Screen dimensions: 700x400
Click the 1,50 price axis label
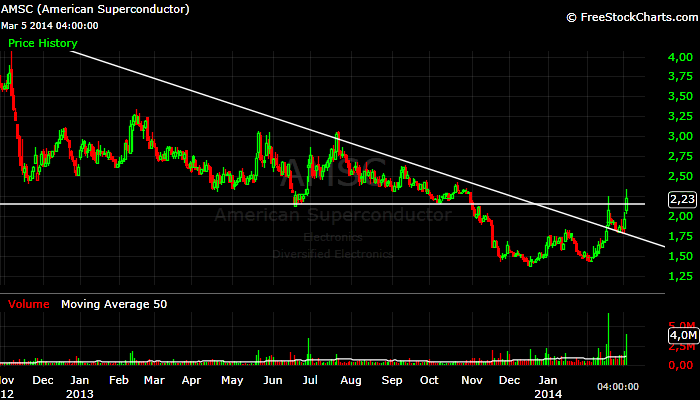[680, 256]
